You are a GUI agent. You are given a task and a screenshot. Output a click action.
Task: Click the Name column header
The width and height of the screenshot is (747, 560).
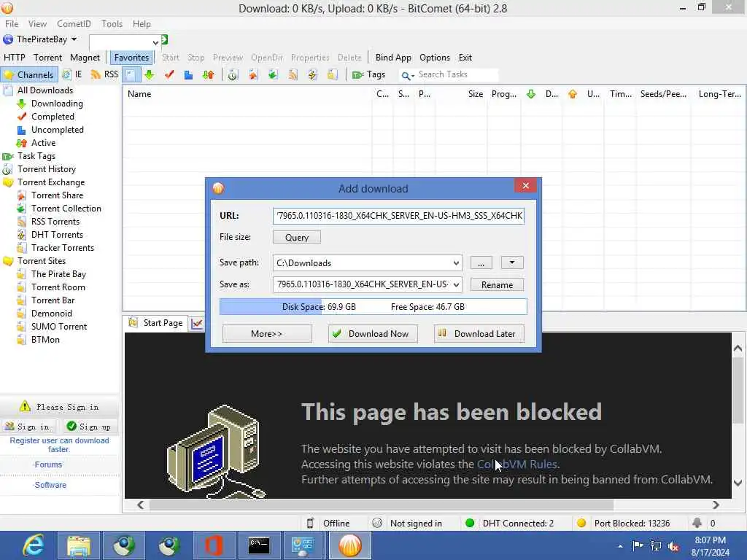click(x=247, y=94)
